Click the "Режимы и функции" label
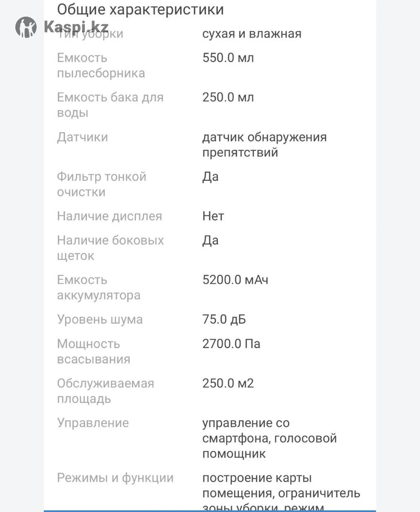 (115, 478)
